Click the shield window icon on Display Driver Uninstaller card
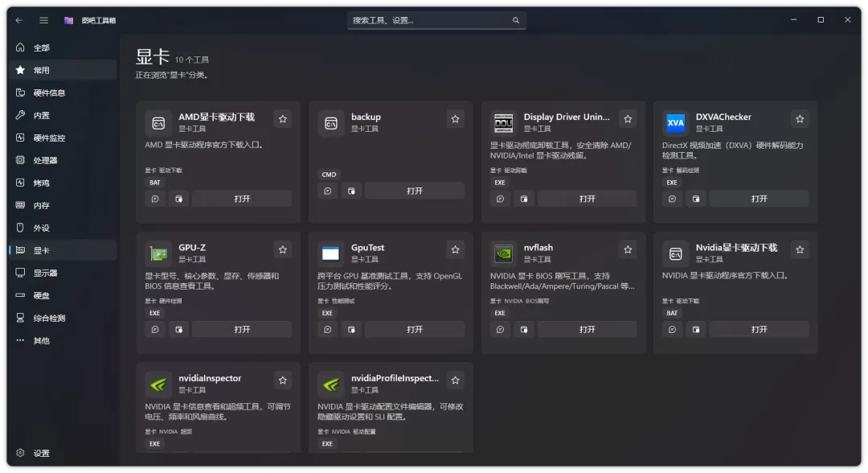 point(524,199)
